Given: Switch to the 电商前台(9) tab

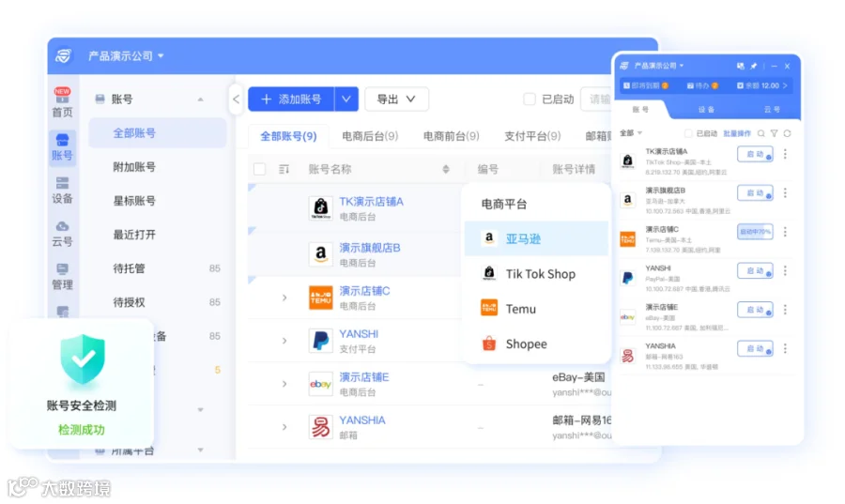Looking at the screenshot, I should 451,136.
